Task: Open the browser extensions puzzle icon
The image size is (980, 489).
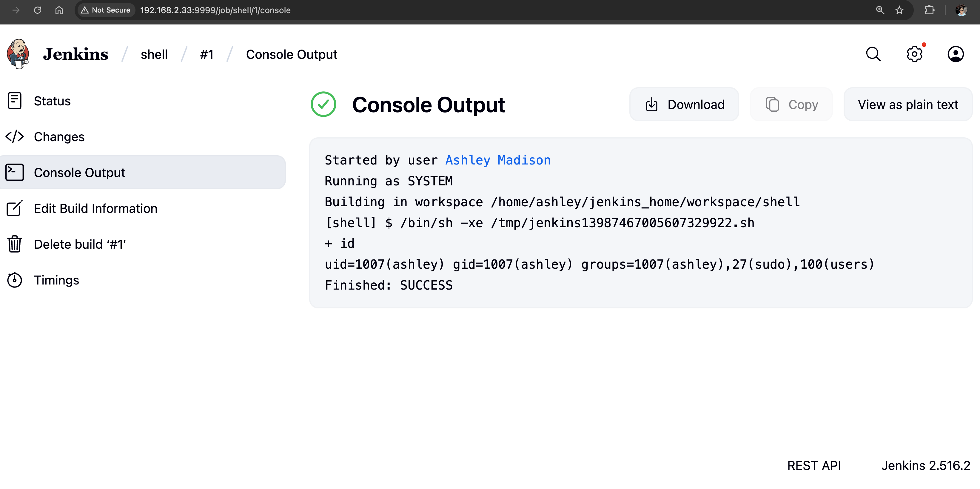Action: (x=929, y=10)
